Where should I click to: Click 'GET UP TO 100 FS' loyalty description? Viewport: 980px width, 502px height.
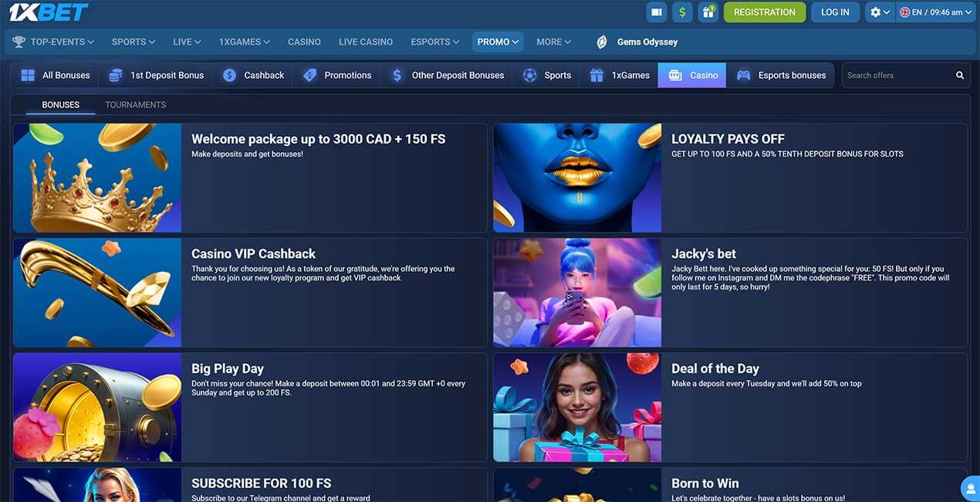pos(787,154)
